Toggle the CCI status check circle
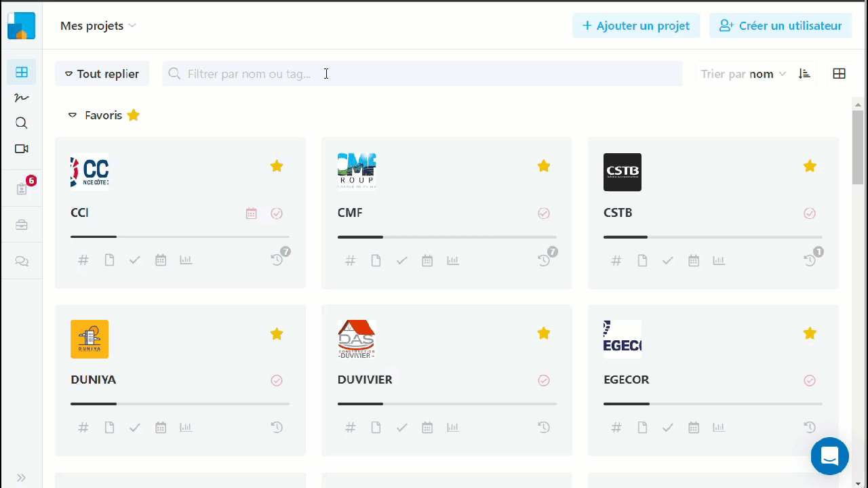This screenshot has height=488, width=868. point(277,213)
